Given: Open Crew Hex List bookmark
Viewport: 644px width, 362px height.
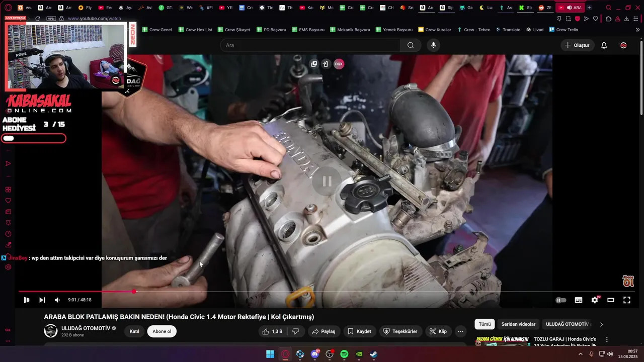Looking at the screenshot, I should (195, 30).
